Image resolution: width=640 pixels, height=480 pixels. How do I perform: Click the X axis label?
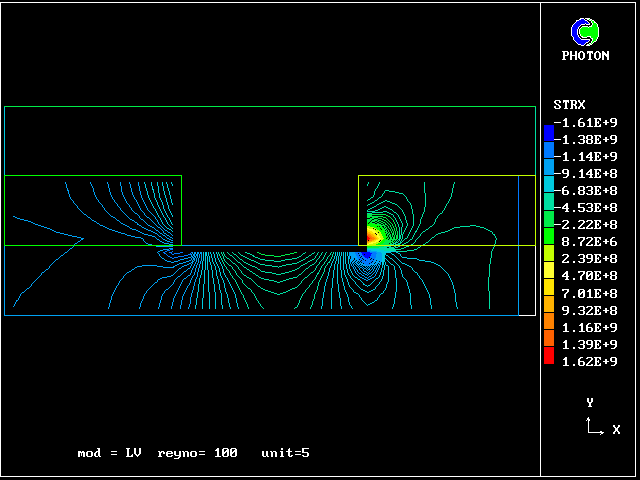point(616,429)
